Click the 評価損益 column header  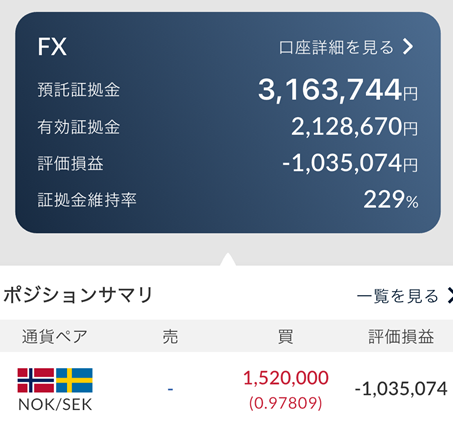pos(401,336)
